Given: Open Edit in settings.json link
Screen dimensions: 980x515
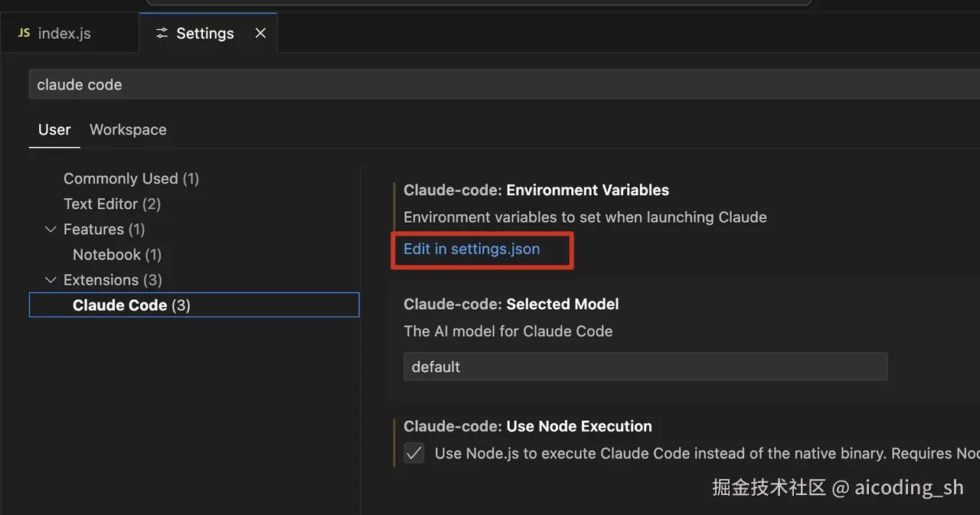Looking at the screenshot, I should 472,249.
